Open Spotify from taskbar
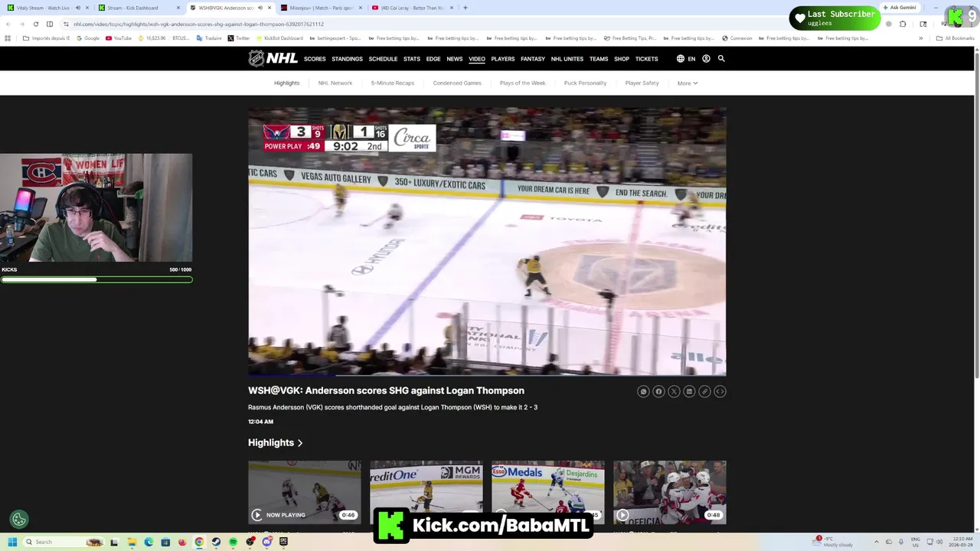The height and width of the screenshot is (551, 980). click(x=233, y=542)
